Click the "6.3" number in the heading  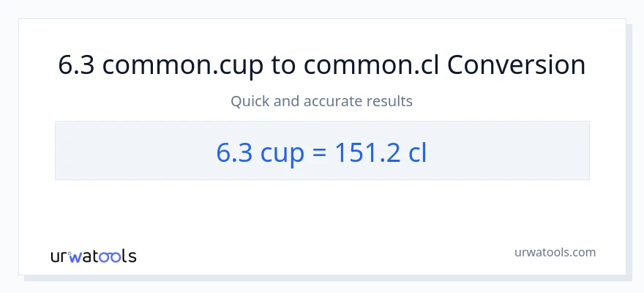click(76, 66)
